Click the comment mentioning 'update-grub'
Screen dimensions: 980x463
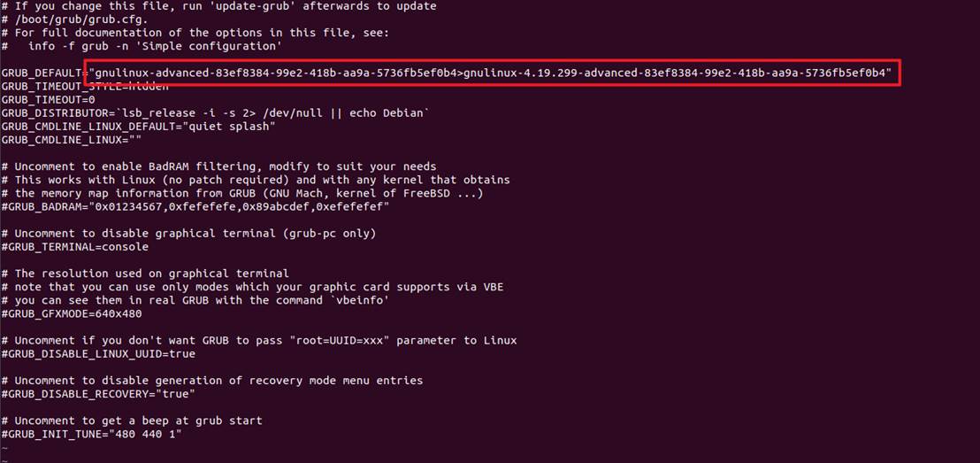pyautogui.click(x=218, y=6)
